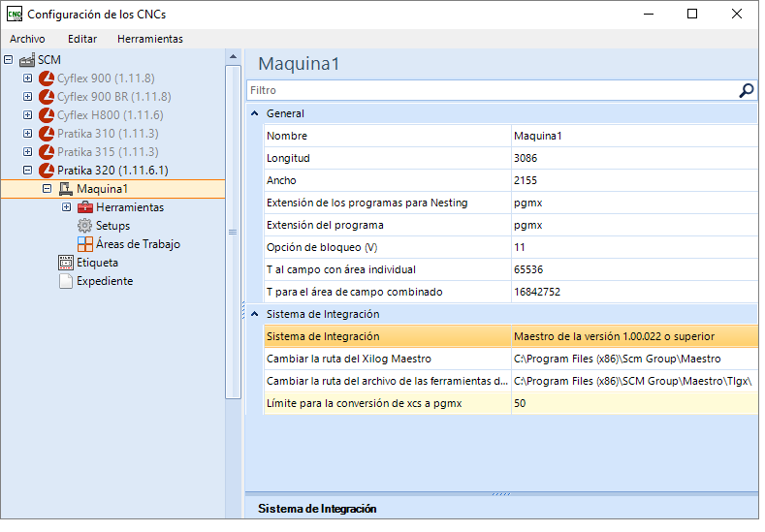Image resolution: width=765 pixels, height=532 pixels.
Task: Click the SCM factory icon
Action: (x=27, y=60)
